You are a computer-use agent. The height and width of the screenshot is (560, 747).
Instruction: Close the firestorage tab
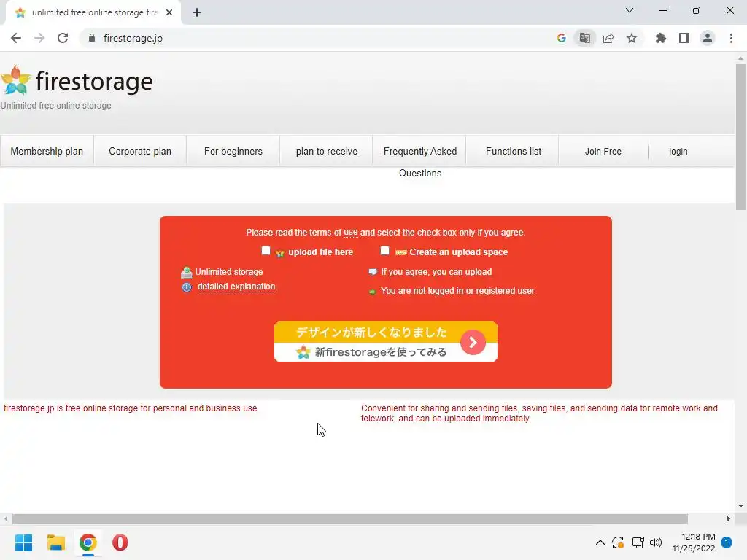click(x=169, y=12)
